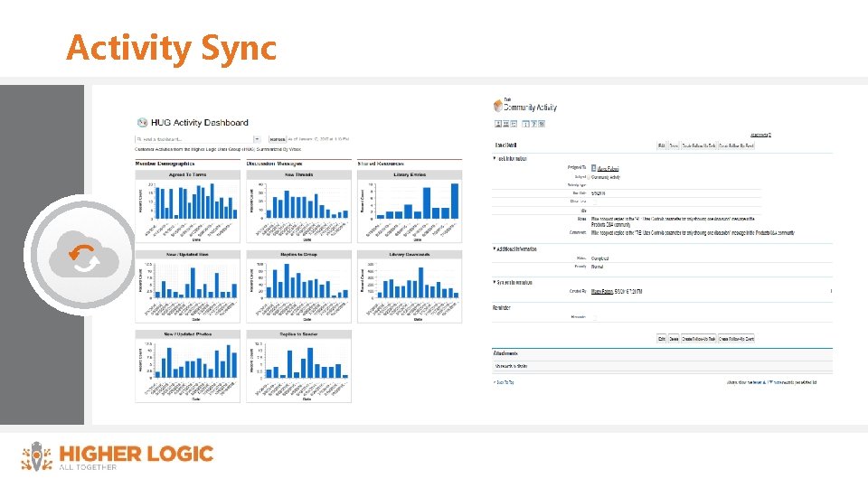The height and width of the screenshot is (488, 868).
Task: Click the first small toolbar icon under Community Activity
Action: click(x=497, y=124)
